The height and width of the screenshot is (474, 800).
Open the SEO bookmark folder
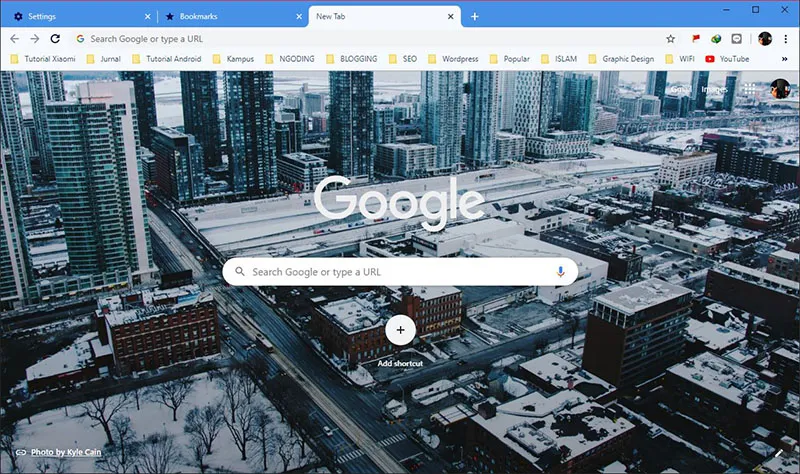[403, 59]
